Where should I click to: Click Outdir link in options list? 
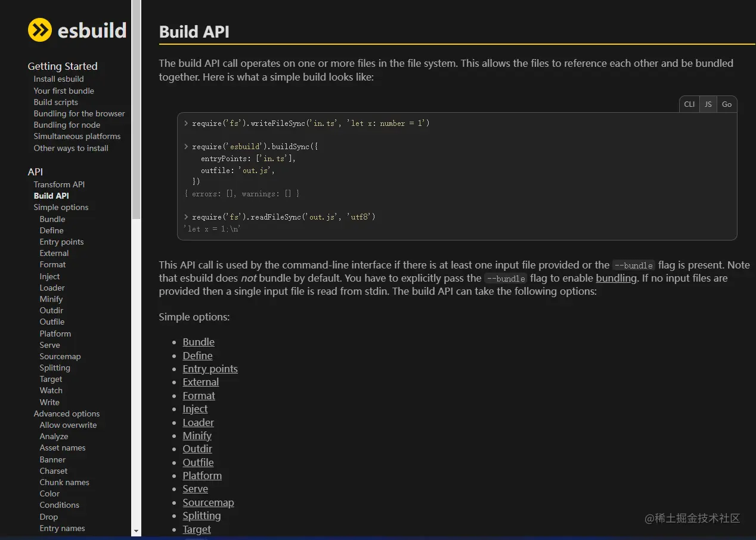coord(197,449)
